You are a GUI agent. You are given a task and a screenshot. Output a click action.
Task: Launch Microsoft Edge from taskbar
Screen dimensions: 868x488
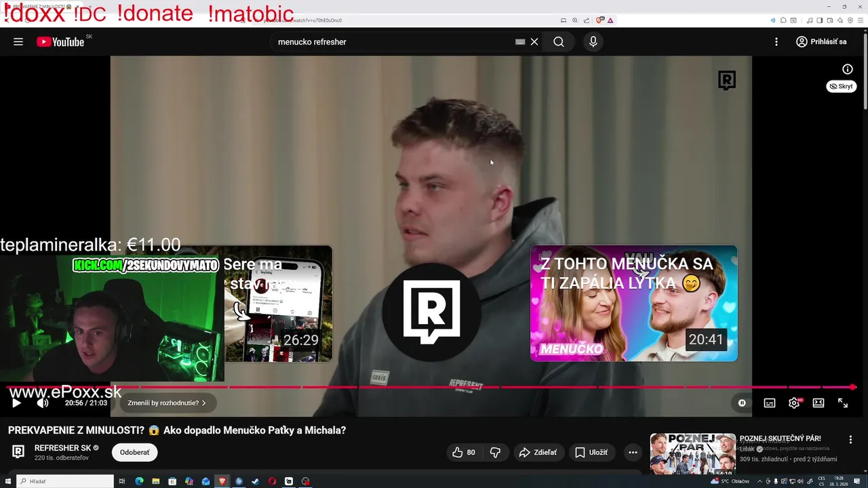coord(139,481)
